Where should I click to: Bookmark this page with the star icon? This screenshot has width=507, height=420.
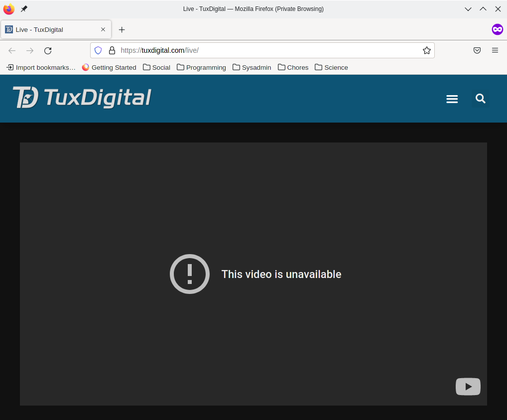426,50
